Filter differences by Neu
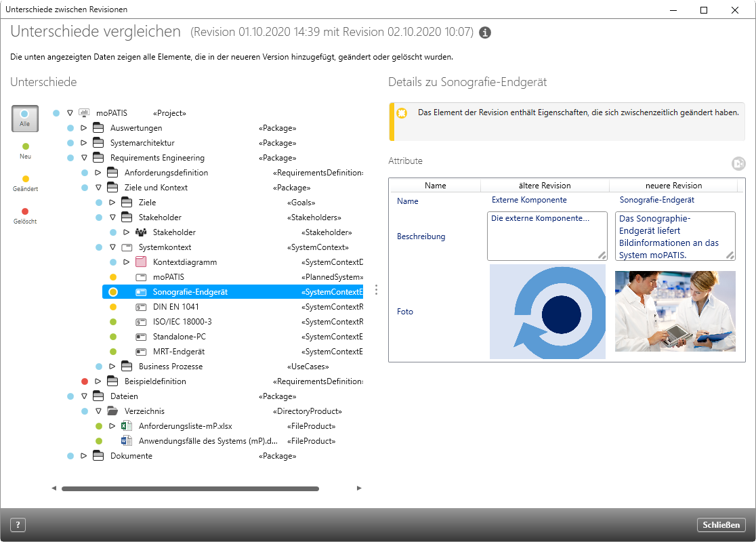 pos(25,150)
